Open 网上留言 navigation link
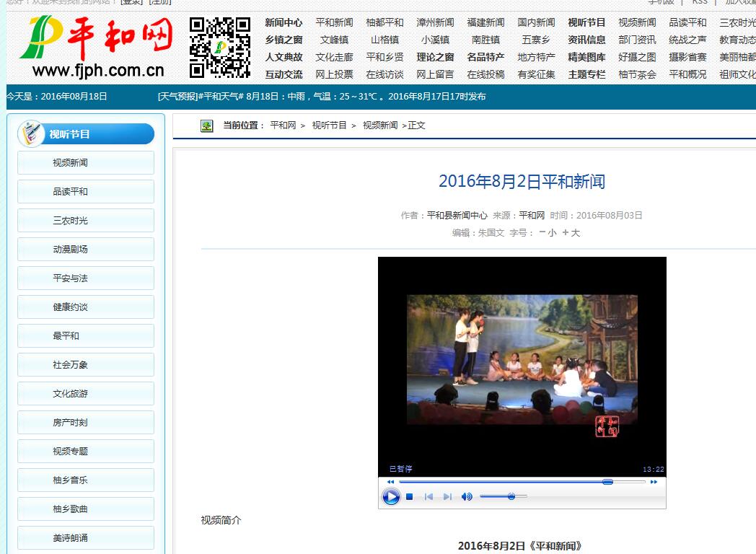 click(435, 74)
